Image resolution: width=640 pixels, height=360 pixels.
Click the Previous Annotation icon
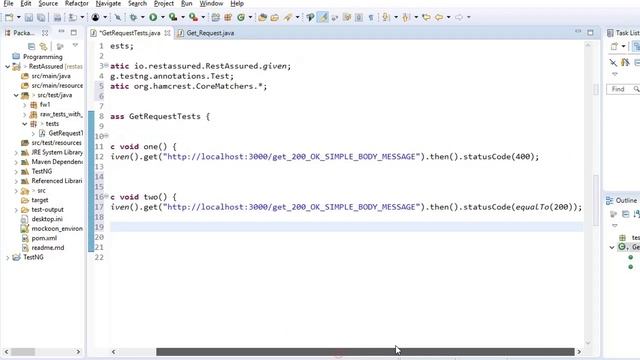[406, 17]
